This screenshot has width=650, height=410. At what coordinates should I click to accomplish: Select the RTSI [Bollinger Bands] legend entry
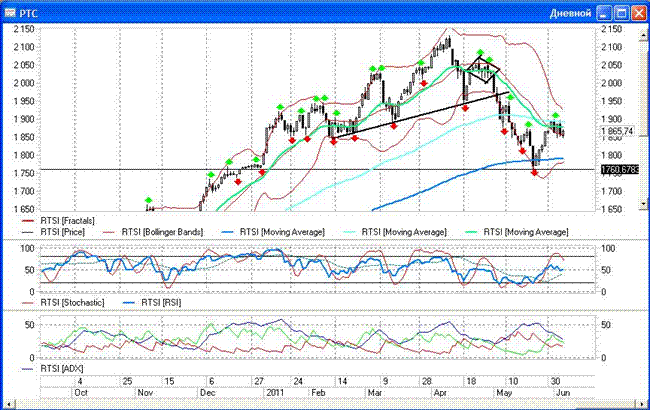(x=153, y=232)
